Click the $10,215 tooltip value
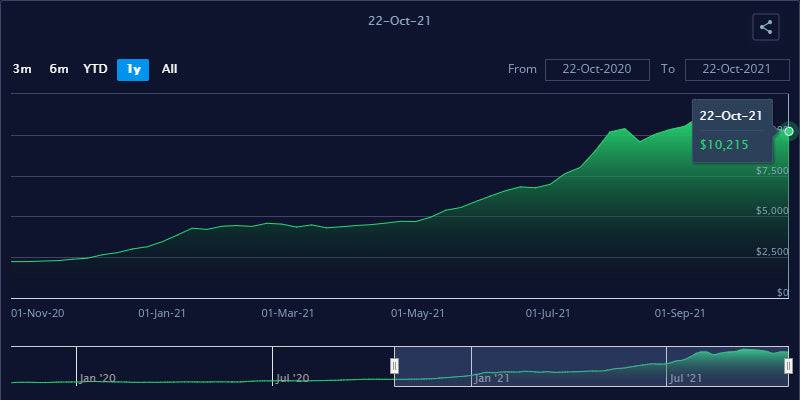 click(718, 145)
